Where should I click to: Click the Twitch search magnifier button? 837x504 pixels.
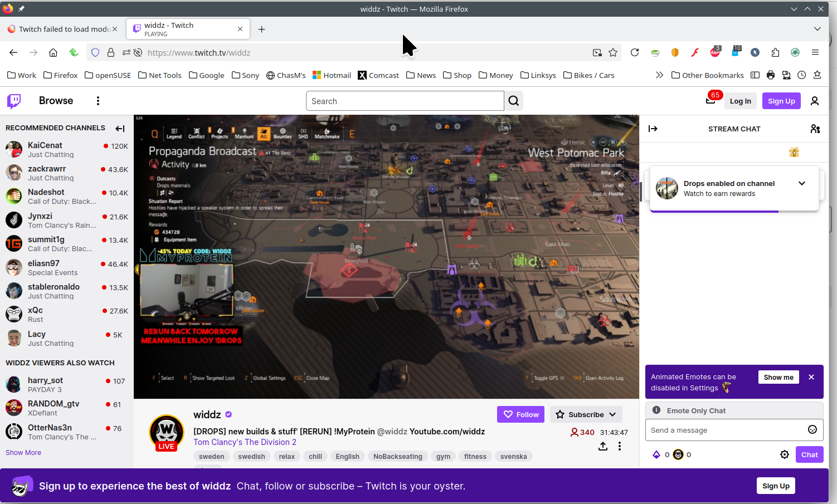point(514,101)
